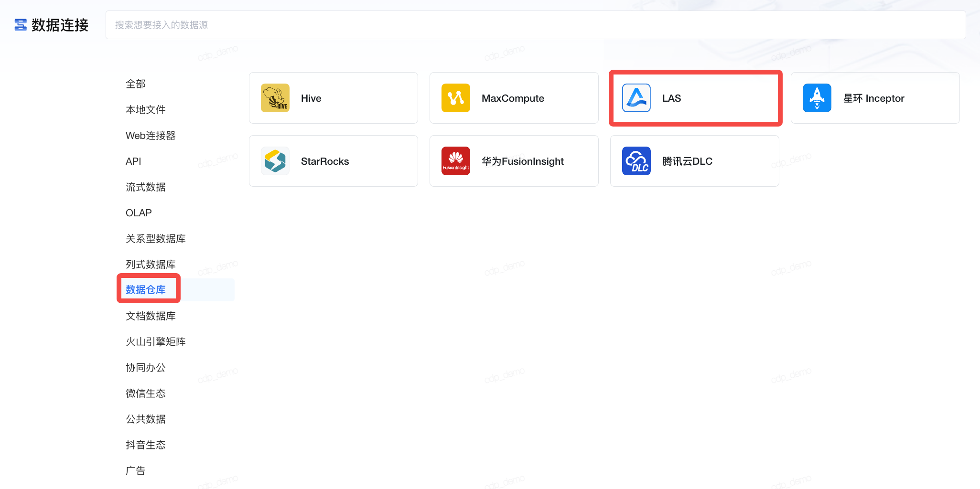Viewport: 980px width, 489px height.
Task: Open the 星环 Inceptor data source card
Action: pos(875,98)
